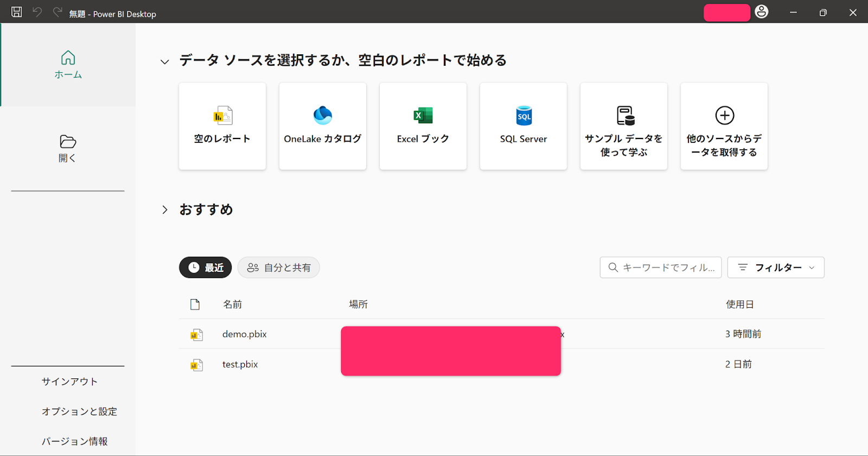
Task: Click the undo arrow in title bar
Action: click(37, 12)
